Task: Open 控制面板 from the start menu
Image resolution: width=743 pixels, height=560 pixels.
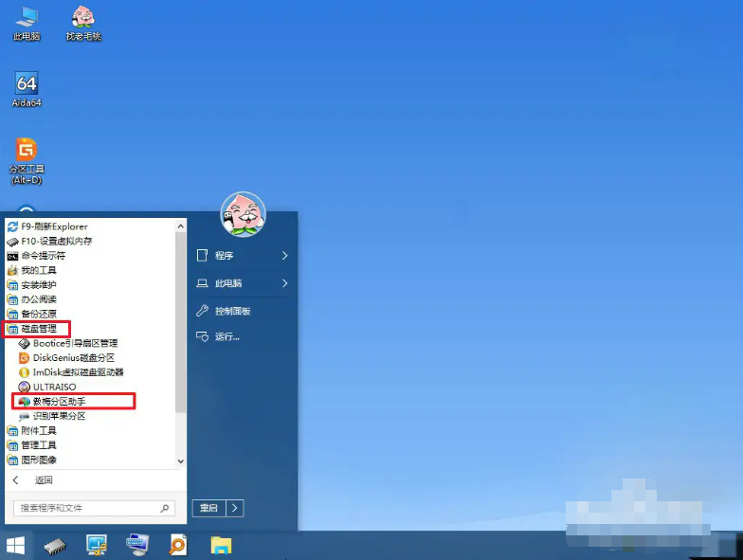Action: [x=231, y=311]
